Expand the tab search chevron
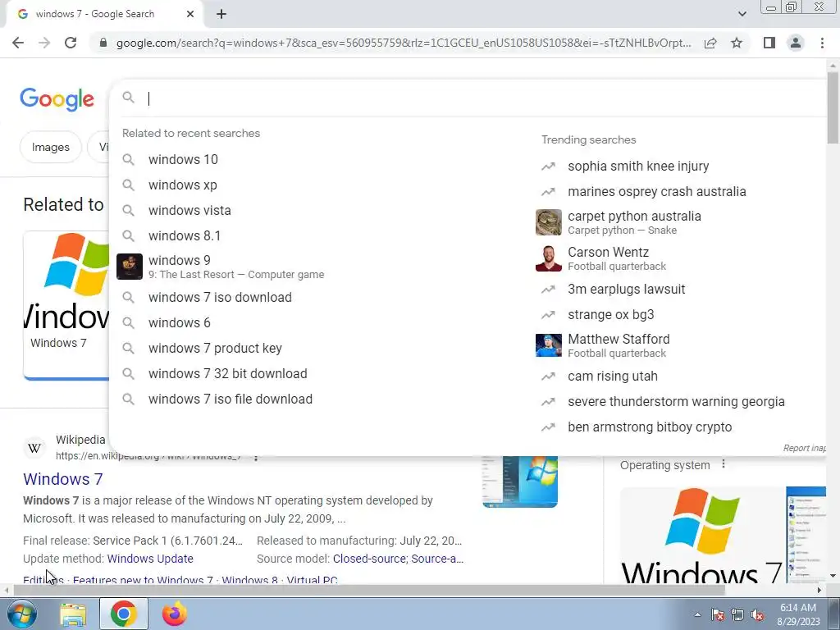 [742, 14]
